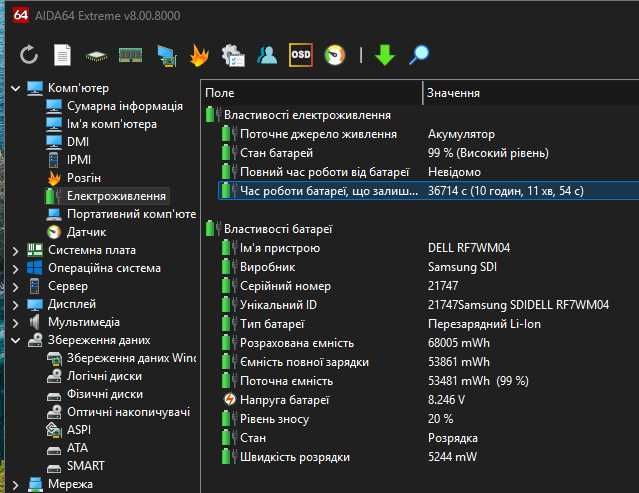Open the gears preferences toolbar icon
Viewport: 639px width, 493px height.
233,55
